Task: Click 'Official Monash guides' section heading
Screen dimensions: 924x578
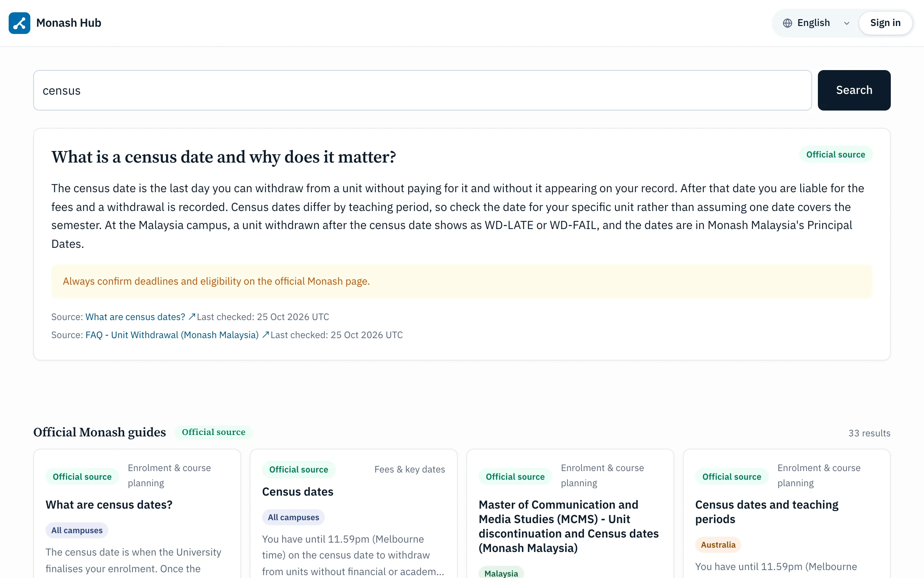Action: coord(99,432)
